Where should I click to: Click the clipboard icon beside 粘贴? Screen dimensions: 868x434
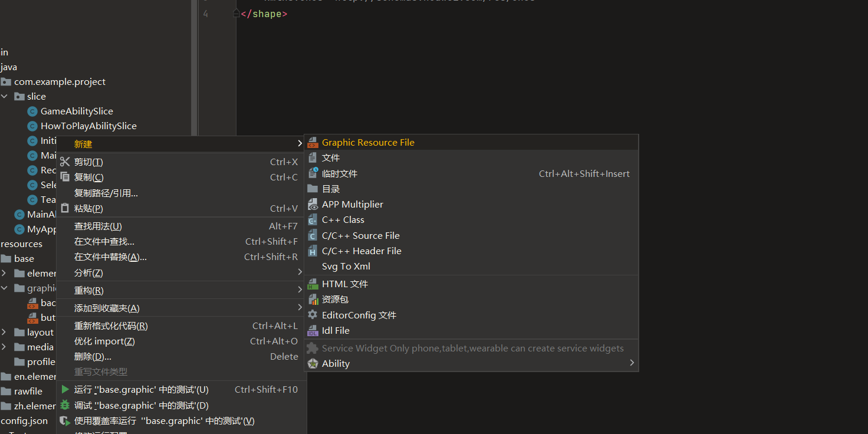pyautogui.click(x=65, y=208)
